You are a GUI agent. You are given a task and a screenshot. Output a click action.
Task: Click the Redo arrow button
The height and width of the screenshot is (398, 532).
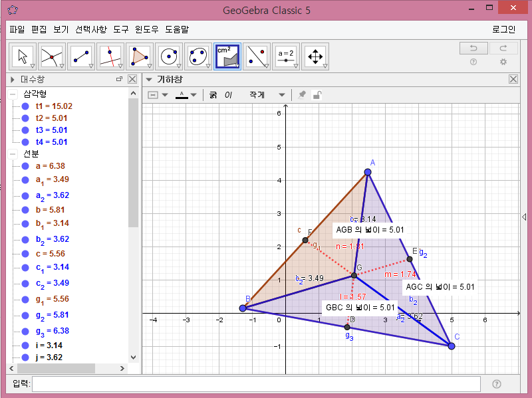click(503, 48)
